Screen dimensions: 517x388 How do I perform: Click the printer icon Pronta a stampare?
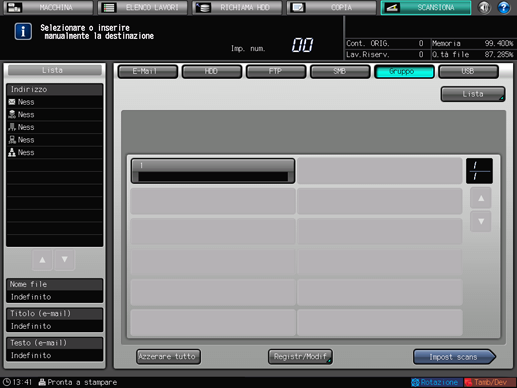[42, 382]
